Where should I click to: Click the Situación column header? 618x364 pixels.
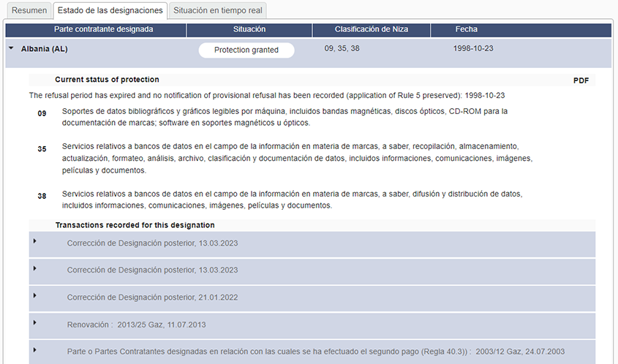pos(249,29)
